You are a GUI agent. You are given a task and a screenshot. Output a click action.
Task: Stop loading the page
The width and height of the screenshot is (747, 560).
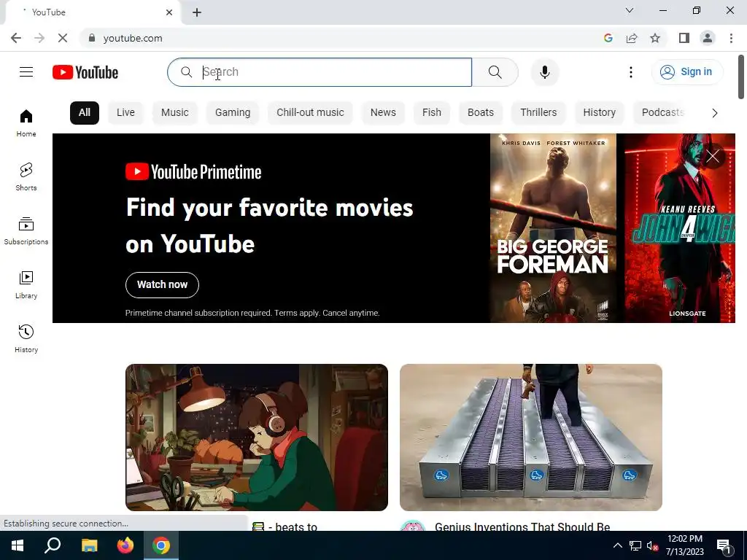pos(63,38)
